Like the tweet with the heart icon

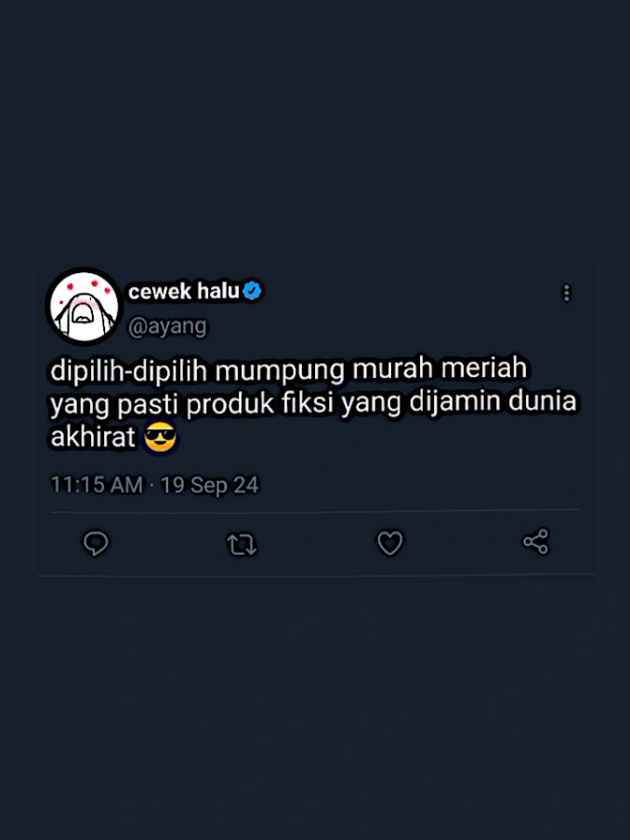[390, 544]
